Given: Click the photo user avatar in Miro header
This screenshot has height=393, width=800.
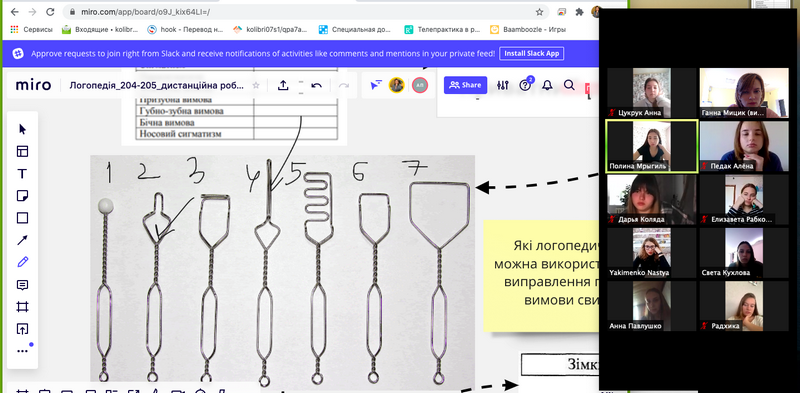Looking at the screenshot, I should 396,85.
